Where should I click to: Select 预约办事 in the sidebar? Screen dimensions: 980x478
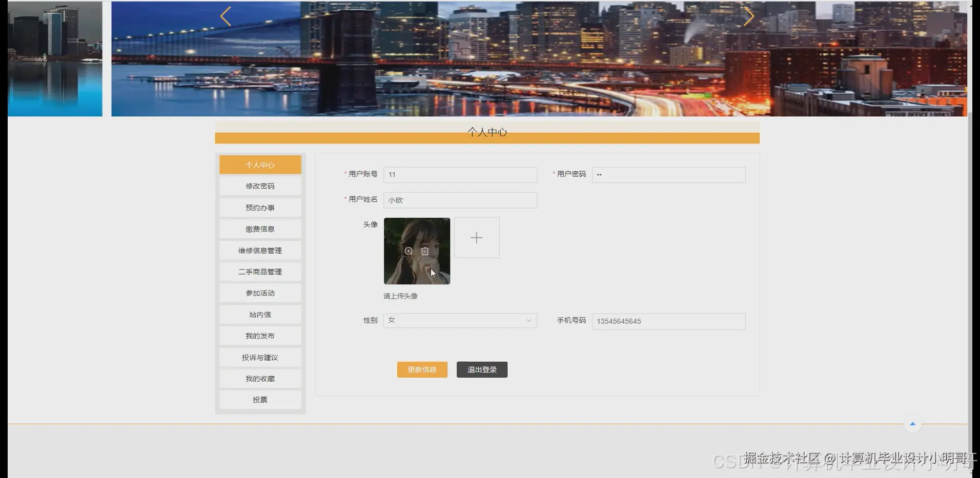point(260,207)
